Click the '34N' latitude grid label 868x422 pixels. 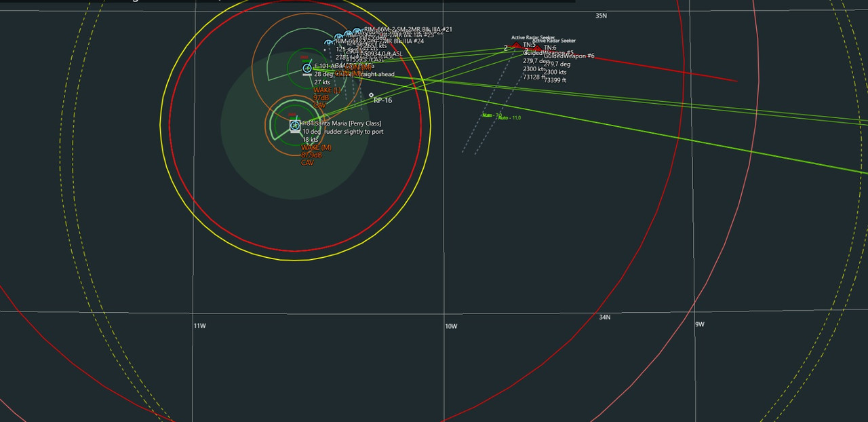point(605,317)
